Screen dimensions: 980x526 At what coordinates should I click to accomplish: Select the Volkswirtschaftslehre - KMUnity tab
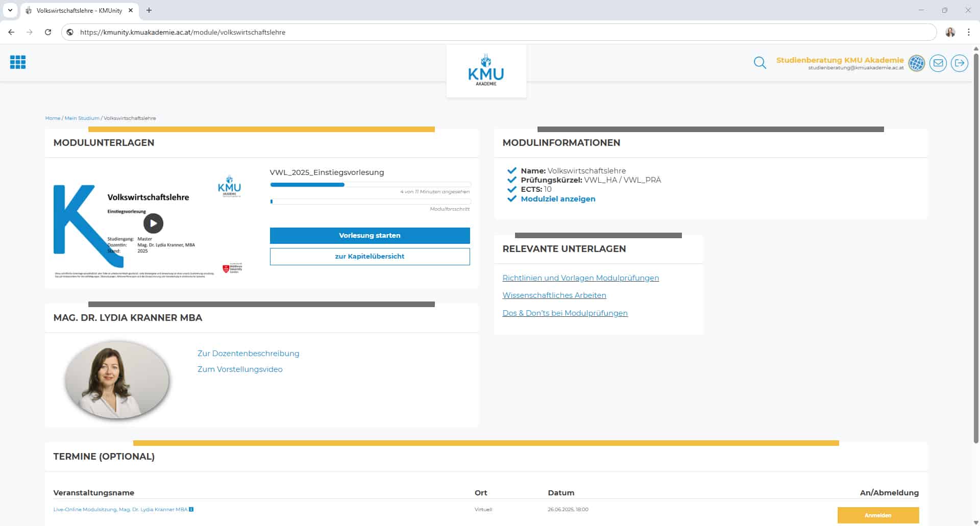pos(79,10)
